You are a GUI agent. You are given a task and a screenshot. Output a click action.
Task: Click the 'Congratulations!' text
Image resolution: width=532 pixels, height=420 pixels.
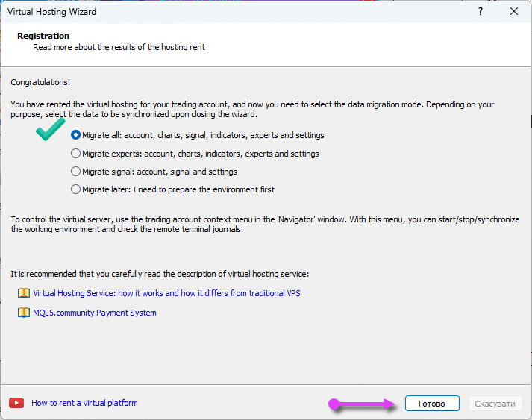tap(40, 82)
